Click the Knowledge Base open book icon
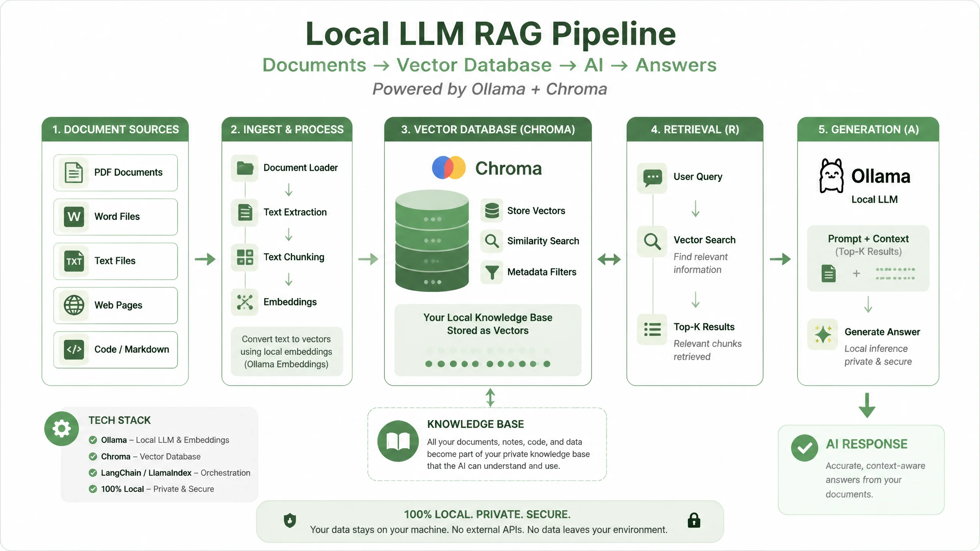 (x=398, y=441)
